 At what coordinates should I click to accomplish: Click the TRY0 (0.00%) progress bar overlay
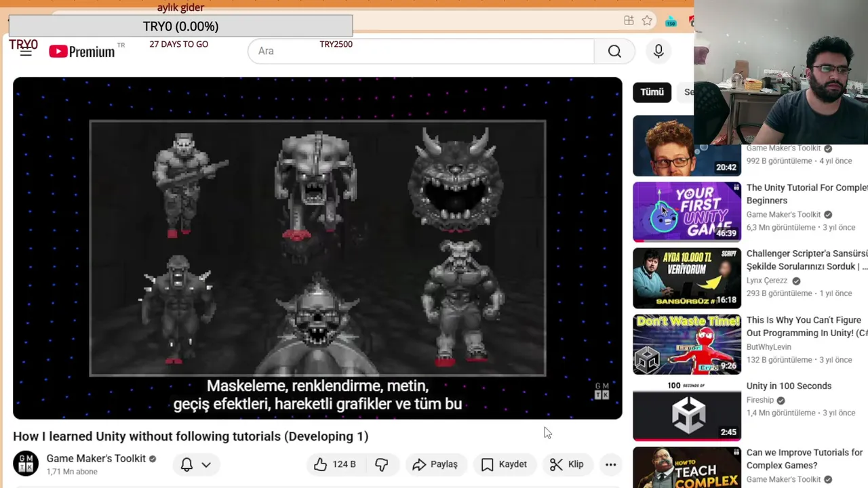point(180,26)
